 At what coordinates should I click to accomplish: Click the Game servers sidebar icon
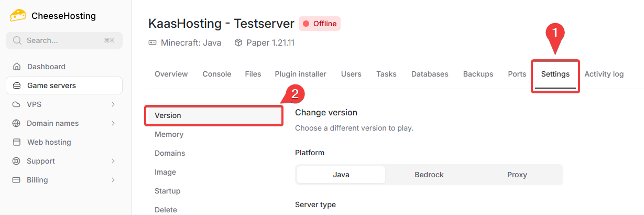(17, 85)
